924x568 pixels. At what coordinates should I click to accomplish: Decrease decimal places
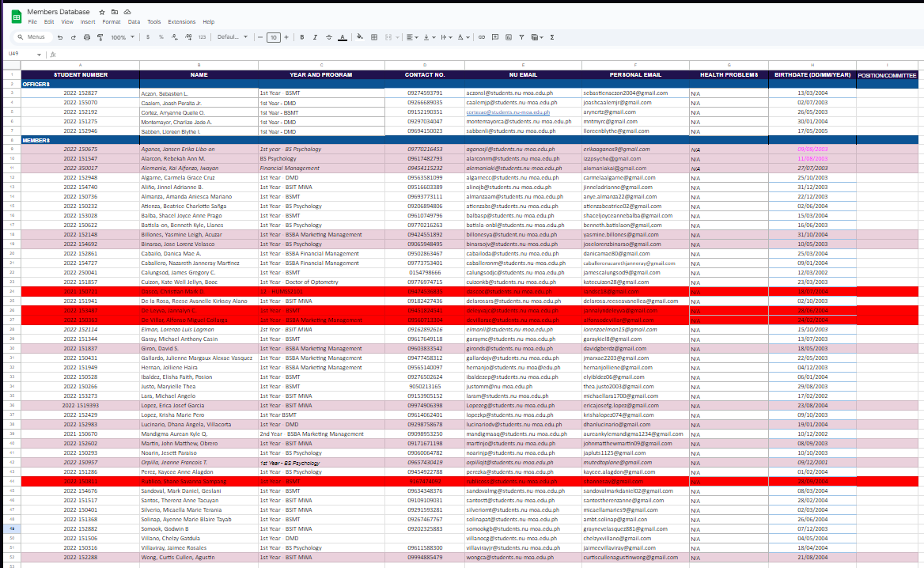pos(174,37)
